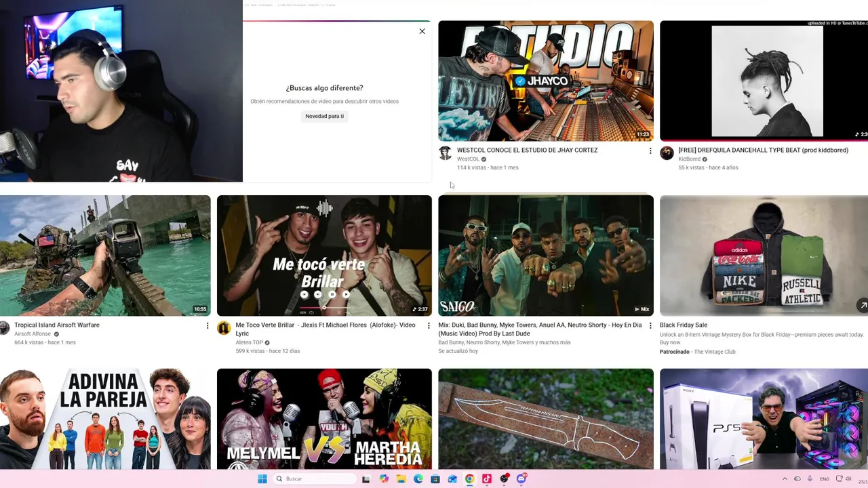Click the taskbar Buscar search box

(315, 479)
